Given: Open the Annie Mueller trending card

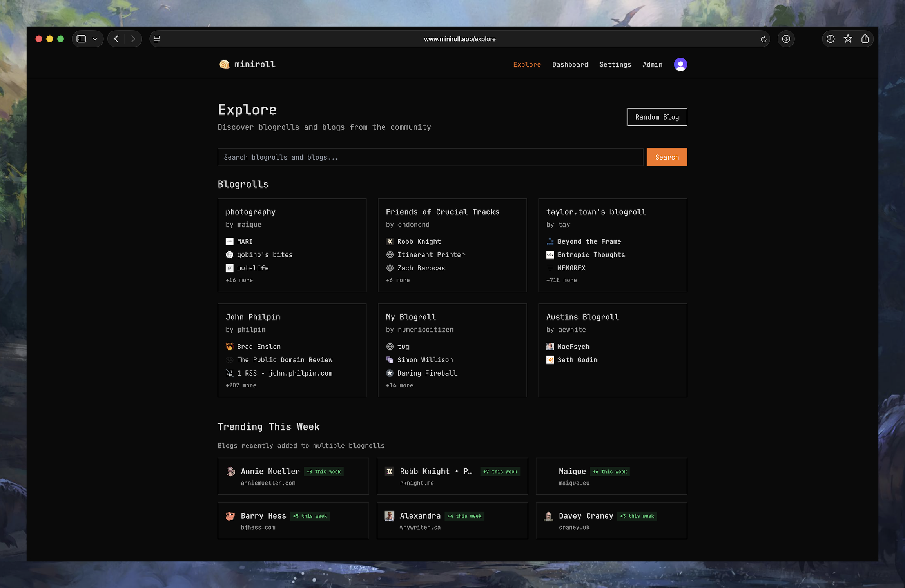Looking at the screenshot, I should 293,476.
